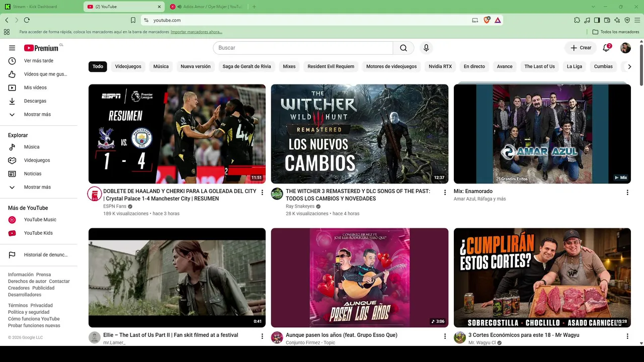
Task: Open the browser extensions puzzle icon
Action: tap(577, 20)
